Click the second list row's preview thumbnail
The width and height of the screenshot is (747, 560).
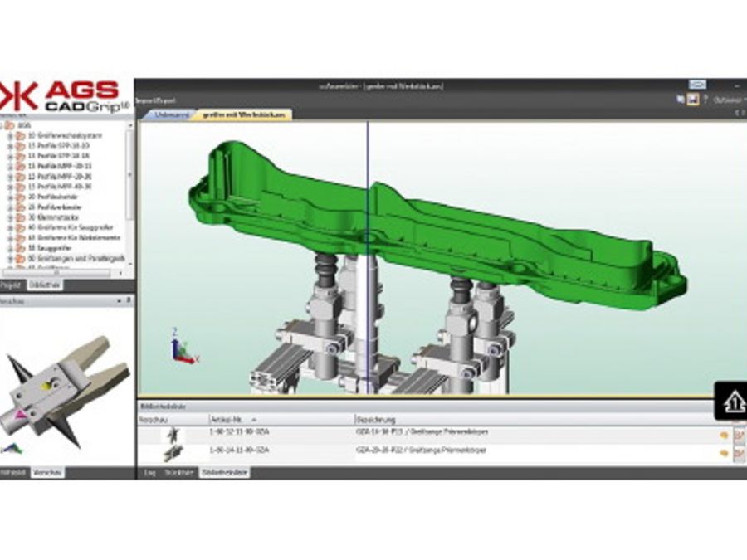173,453
